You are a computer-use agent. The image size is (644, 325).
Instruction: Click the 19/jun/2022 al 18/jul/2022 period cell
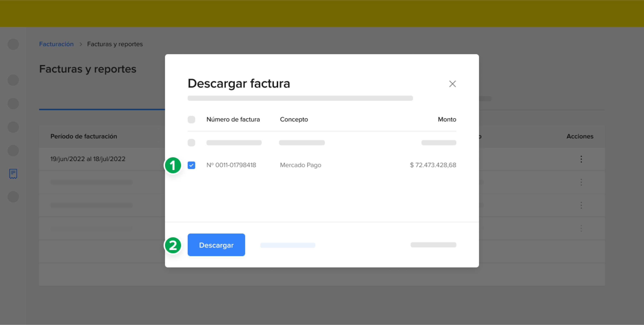pyautogui.click(x=88, y=159)
